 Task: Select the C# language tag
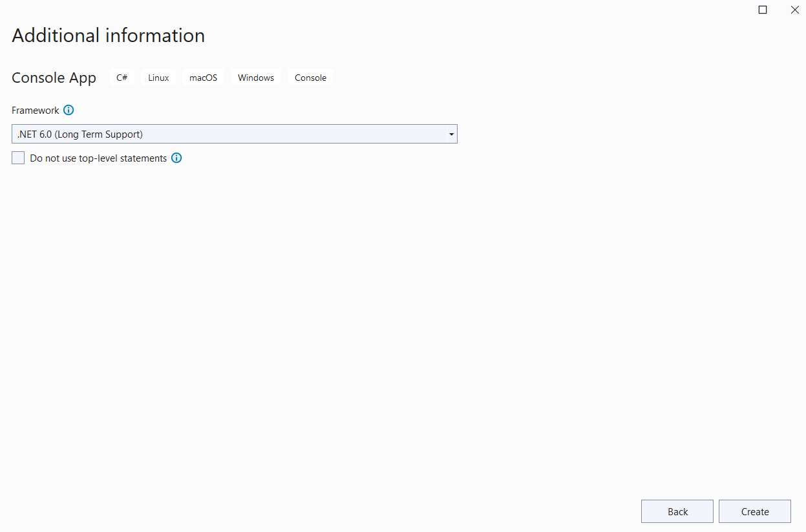122,77
